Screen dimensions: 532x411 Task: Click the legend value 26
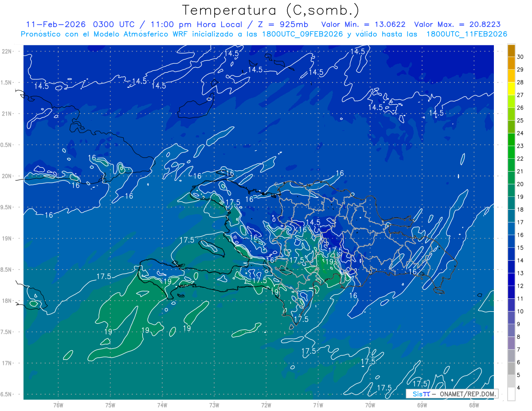tap(520, 108)
